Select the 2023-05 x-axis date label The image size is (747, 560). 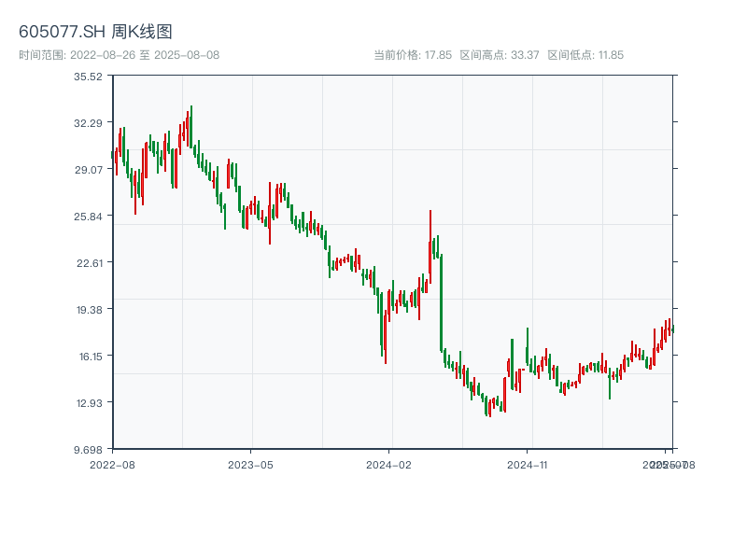coord(250,464)
